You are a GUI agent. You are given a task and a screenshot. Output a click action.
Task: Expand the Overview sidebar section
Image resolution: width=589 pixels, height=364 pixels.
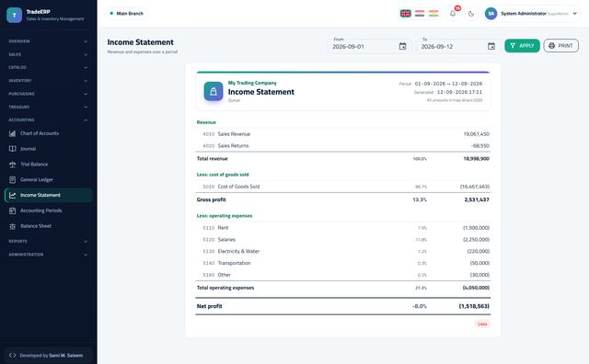pyautogui.click(x=48, y=41)
